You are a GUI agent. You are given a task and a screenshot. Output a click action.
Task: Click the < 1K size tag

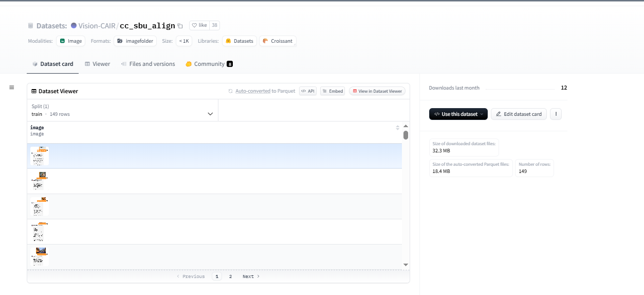(184, 41)
